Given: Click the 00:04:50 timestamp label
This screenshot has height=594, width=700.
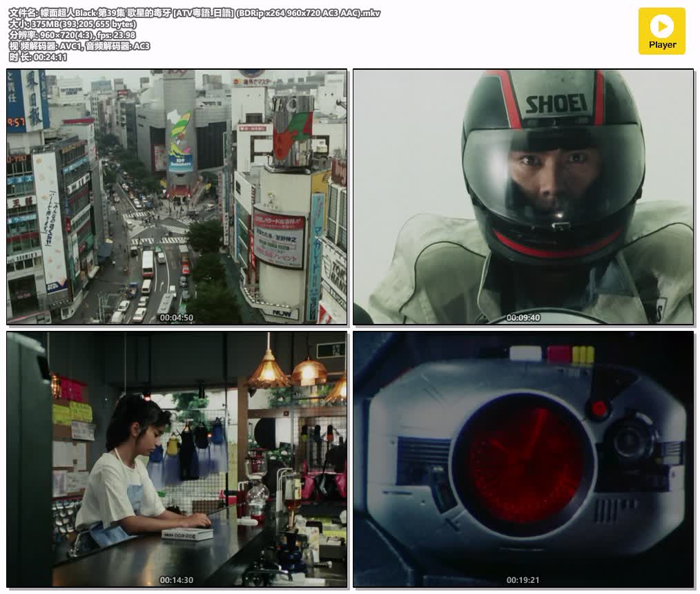Looking at the screenshot, I should [177, 318].
